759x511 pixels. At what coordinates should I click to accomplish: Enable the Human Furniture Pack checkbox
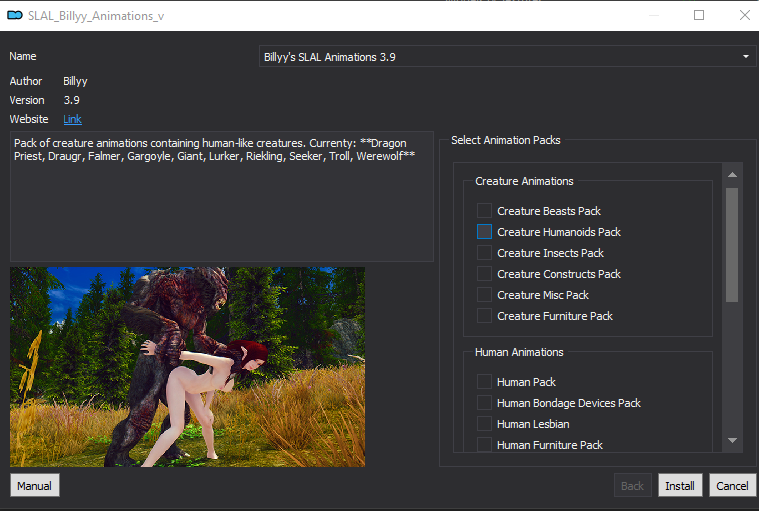484,444
